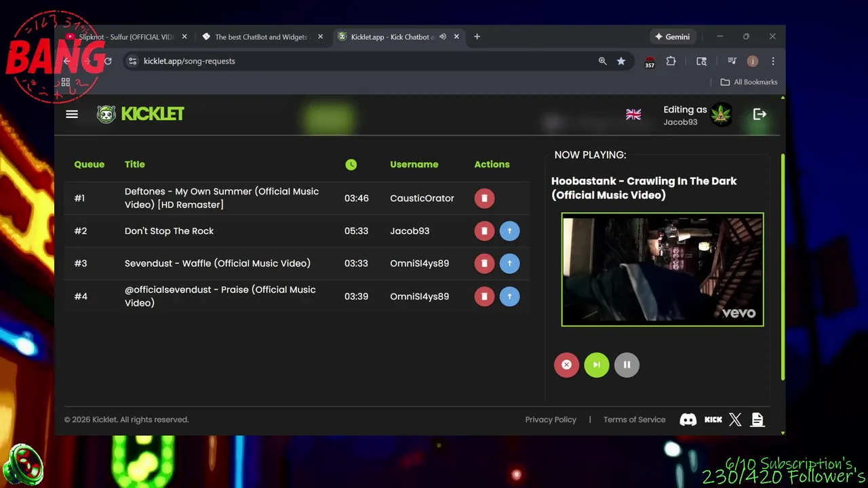The image size is (868, 488).
Task: Click the Kicklet logo
Action: [x=140, y=114]
